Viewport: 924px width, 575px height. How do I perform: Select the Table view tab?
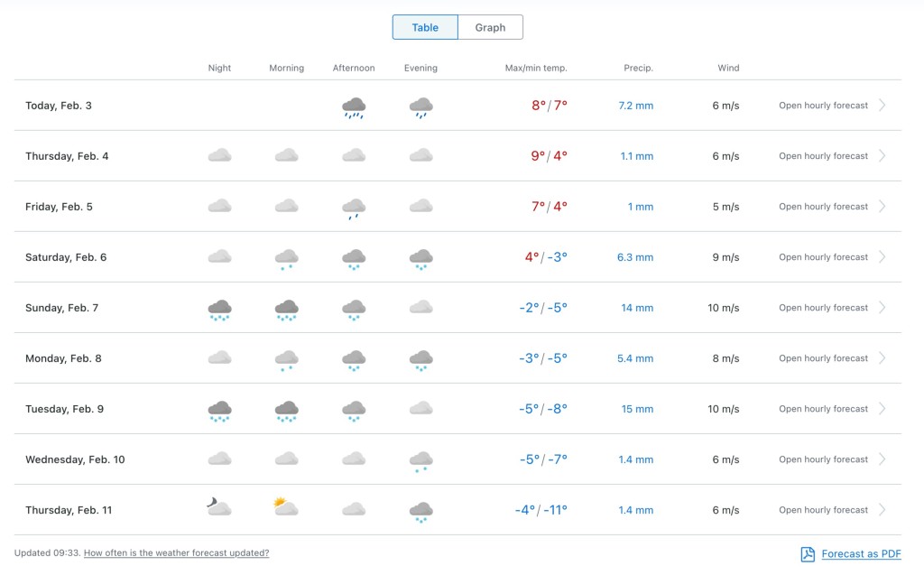pyautogui.click(x=425, y=27)
